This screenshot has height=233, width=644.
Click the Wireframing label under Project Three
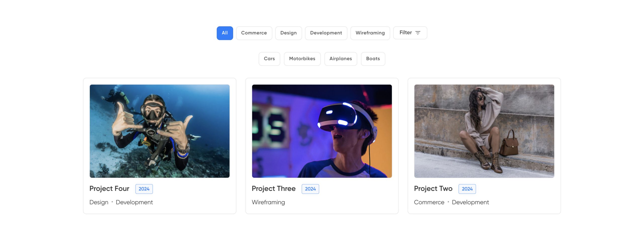[268, 202]
